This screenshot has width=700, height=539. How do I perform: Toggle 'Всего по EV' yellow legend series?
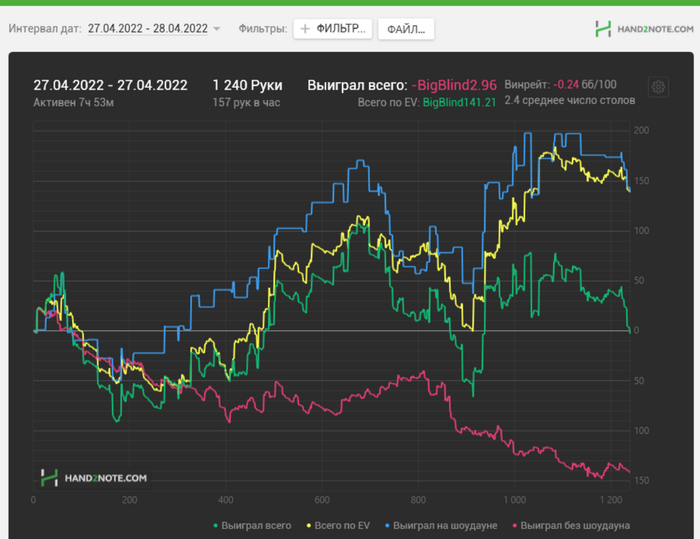[x=338, y=526]
